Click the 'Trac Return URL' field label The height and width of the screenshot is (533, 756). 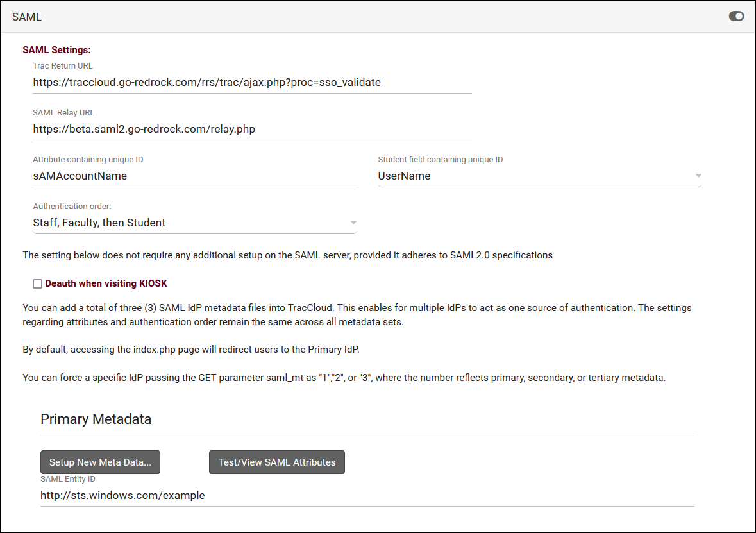(x=63, y=66)
